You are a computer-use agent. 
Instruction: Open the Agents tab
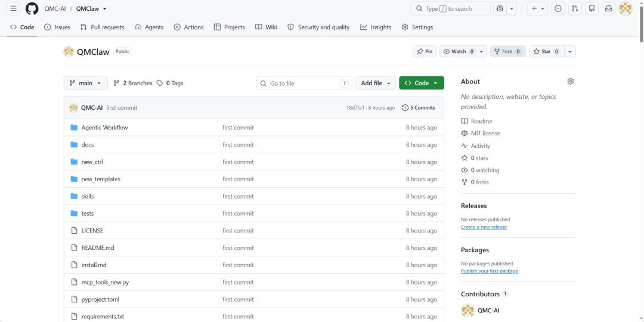[x=149, y=27]
